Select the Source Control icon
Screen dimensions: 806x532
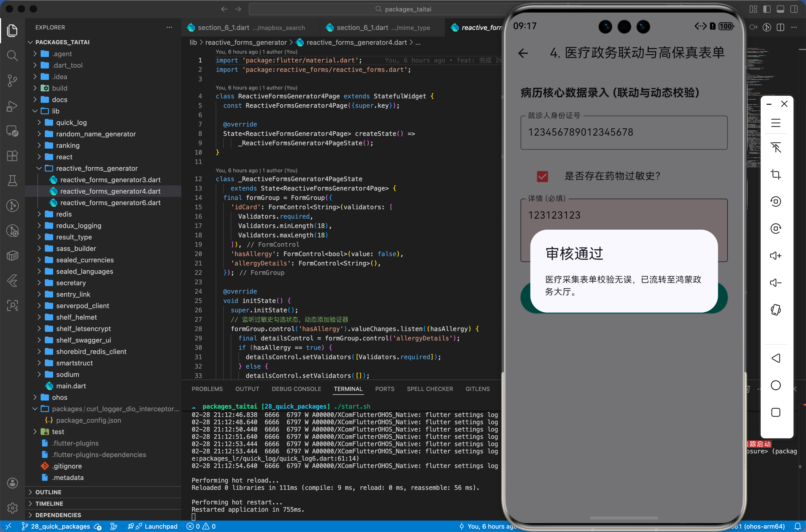13,80
